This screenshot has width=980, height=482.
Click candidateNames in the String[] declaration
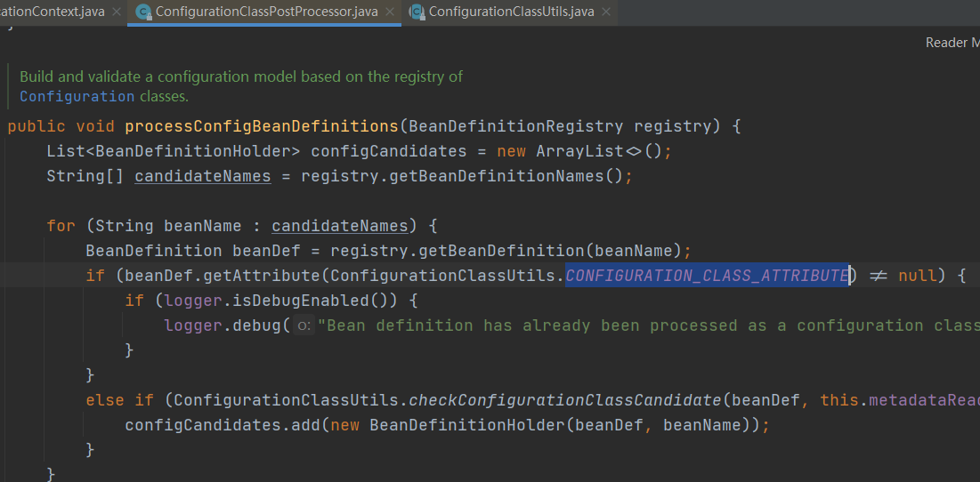(203, 177)
